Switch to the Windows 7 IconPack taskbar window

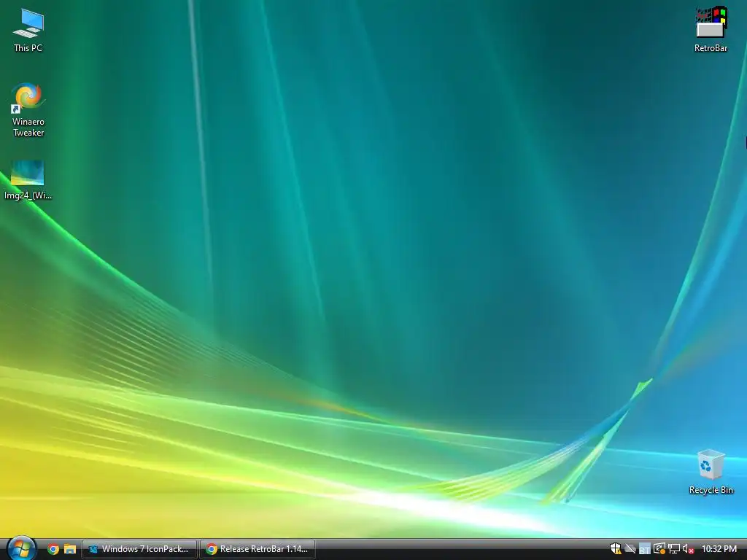click(139, 549)
